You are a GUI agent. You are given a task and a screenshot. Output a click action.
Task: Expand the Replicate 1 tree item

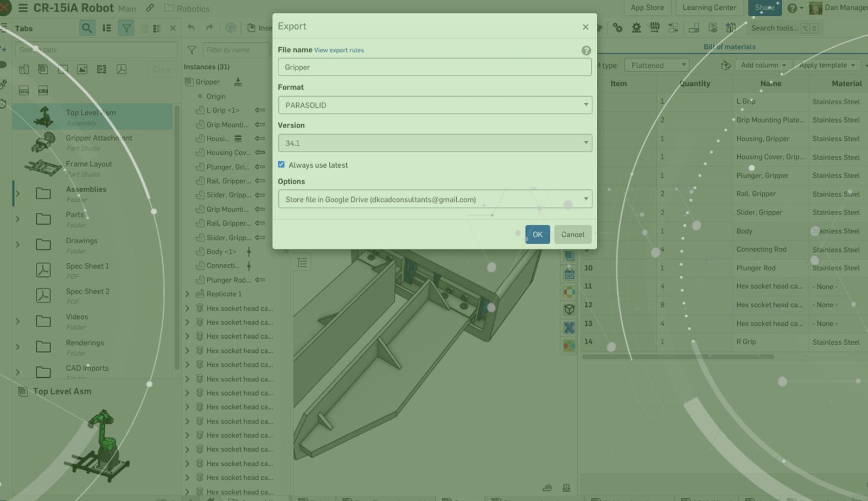click(x=187, y=294)
